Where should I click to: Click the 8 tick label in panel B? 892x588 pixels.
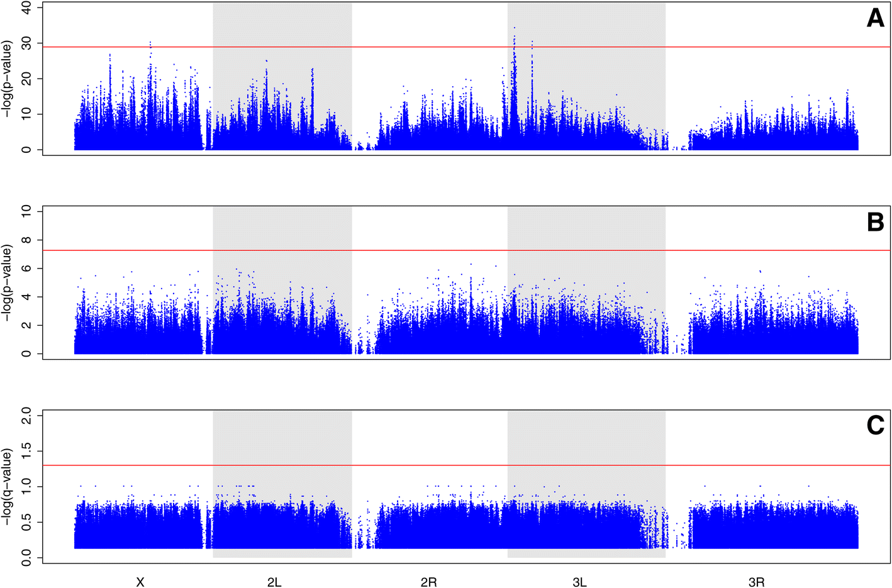click(27, 240)
